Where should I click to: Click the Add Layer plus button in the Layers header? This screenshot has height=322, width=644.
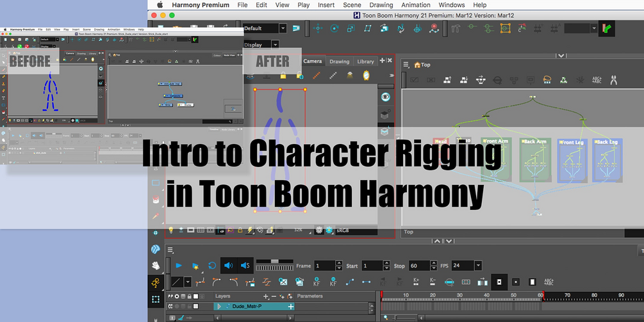pyautogui.click(x=266, y=296)
